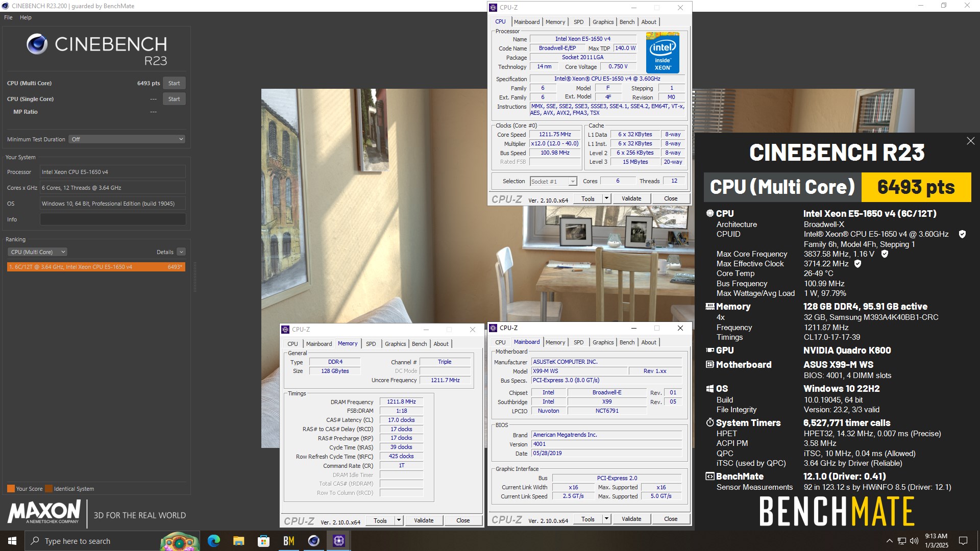Close the BenchMate result overlay with X
The image size is (980, 551).
[970, 141]
